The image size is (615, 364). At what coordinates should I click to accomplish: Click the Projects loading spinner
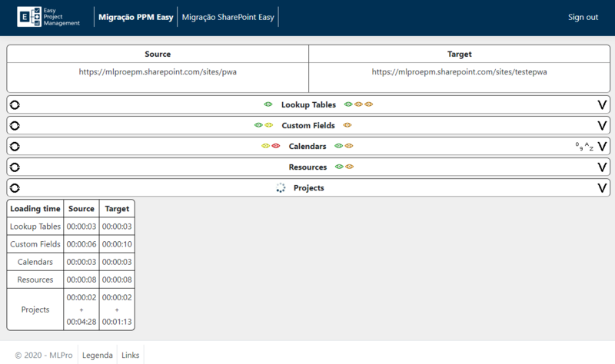pos(281,187)
